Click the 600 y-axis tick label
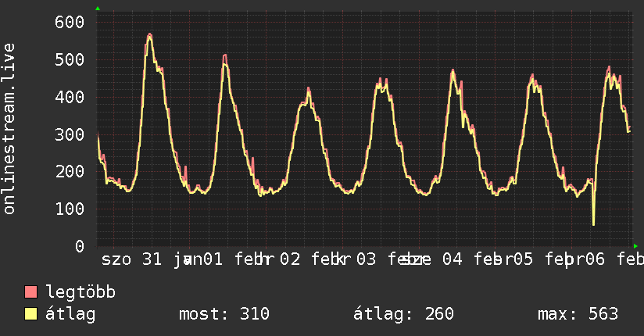Screen dimensions: 644x336 pos(69,22)
